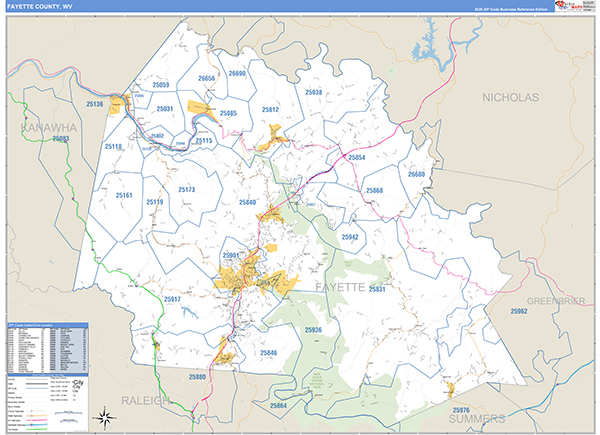
Task: Select the ZIP code label 25938
Action: tap(314, 92)
